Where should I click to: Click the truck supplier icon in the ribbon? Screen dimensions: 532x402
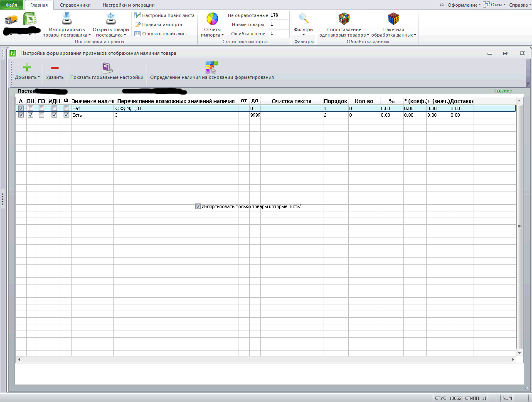(11, 20)
